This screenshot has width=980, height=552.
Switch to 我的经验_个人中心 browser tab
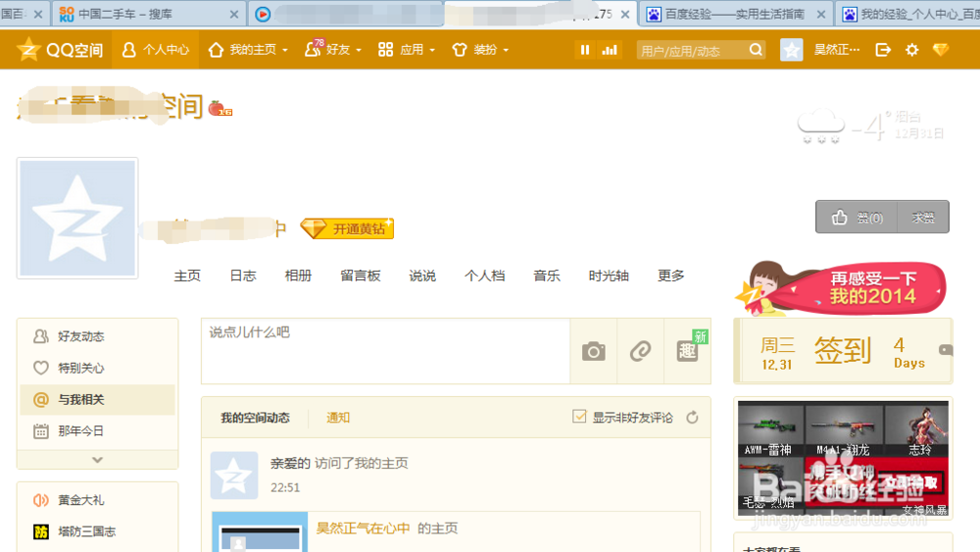click(909, 14)
